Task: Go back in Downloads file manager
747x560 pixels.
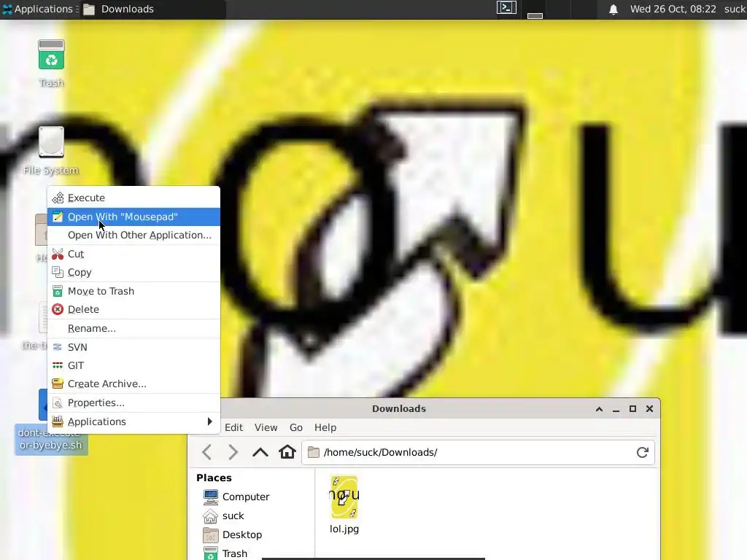Action: click(206, 452)
